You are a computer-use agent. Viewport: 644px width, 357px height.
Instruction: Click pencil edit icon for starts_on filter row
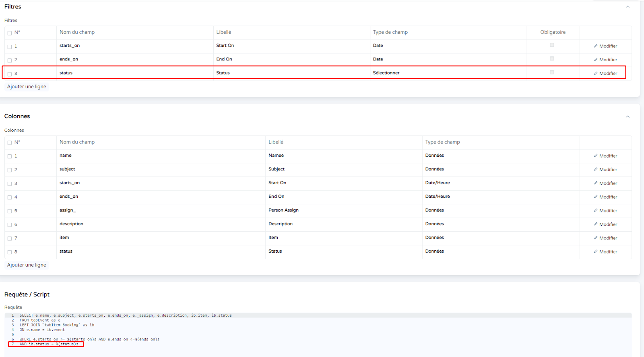pos(596,46)
